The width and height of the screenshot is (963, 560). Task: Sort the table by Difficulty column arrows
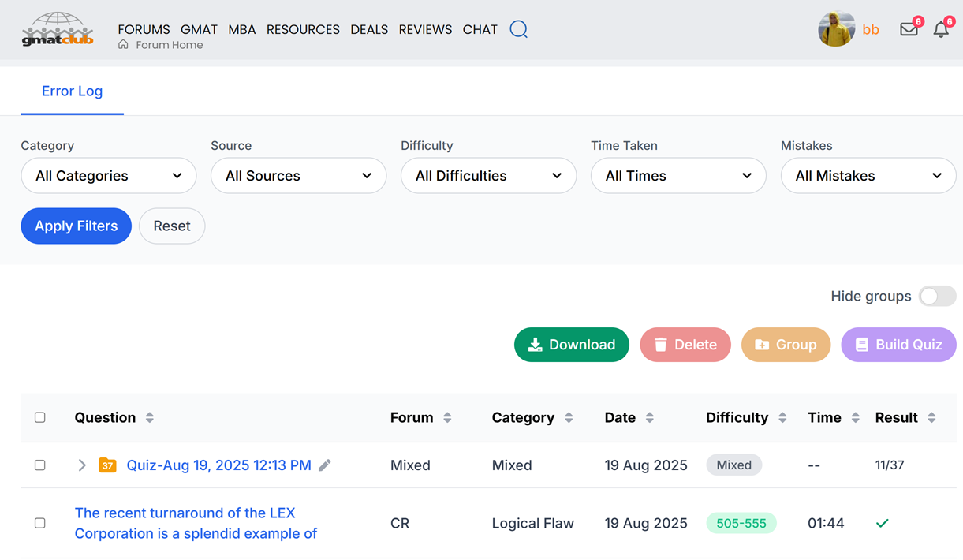click(782, 418)
